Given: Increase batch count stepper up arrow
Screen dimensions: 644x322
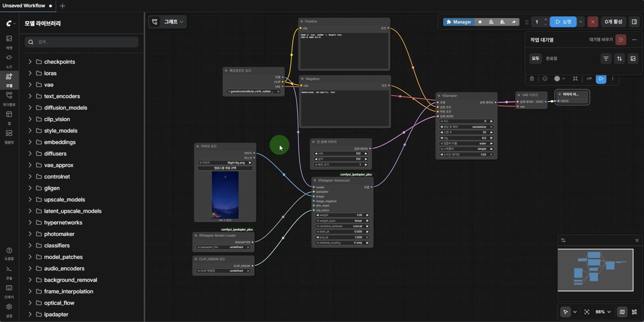Looking at the screenshot, I should click(x=545, y=19).
